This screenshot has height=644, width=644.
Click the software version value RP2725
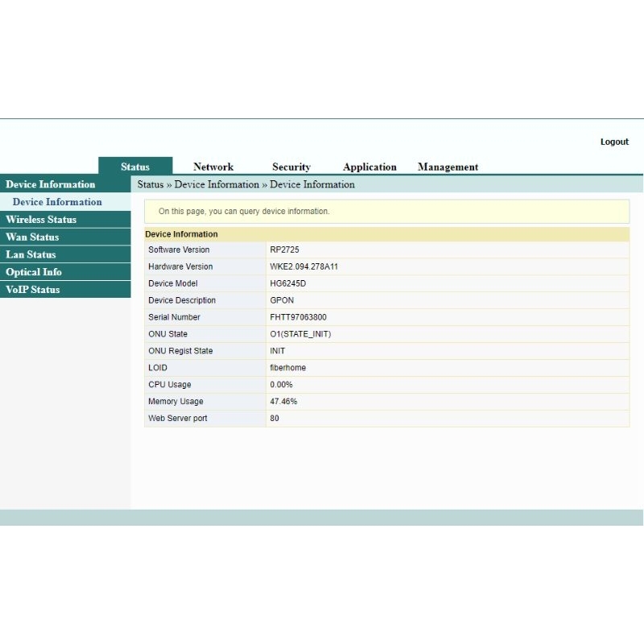[285, 250]
